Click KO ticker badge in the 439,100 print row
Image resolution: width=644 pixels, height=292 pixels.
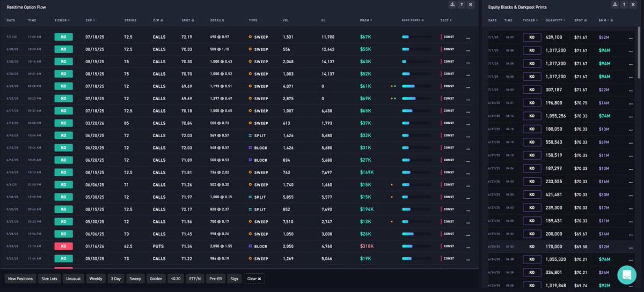point(532,38)
